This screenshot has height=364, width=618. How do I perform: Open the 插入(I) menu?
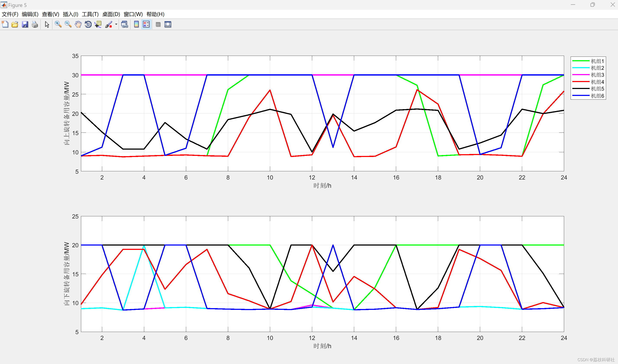(70, 14)
